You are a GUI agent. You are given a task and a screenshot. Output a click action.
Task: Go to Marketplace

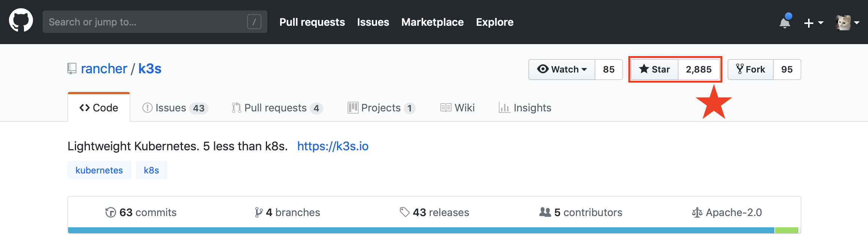433,22
